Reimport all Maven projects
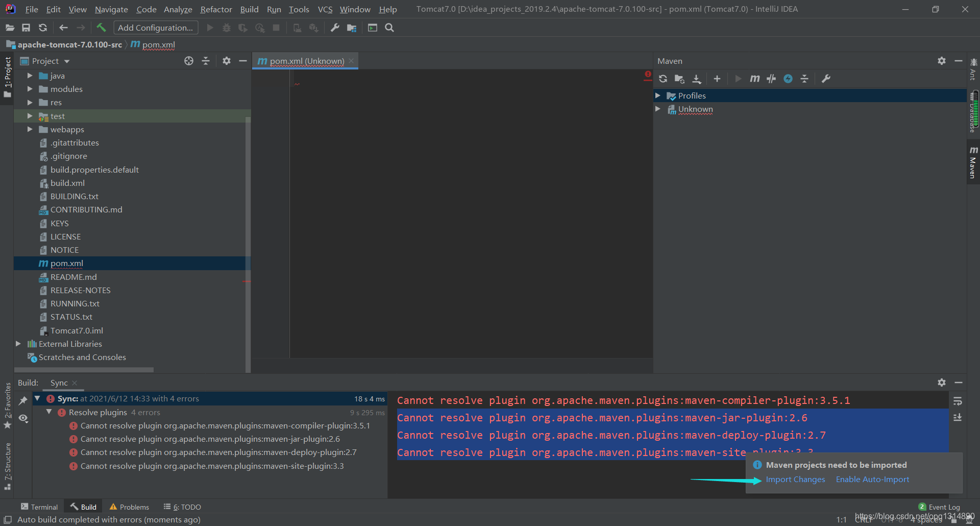980x526 pixels. pos(663,79)
